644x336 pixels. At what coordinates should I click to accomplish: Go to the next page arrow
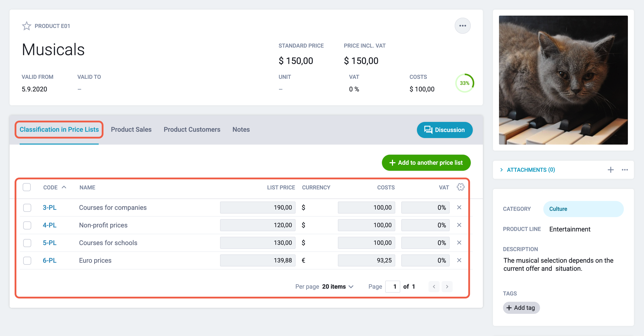pos(447,287)
